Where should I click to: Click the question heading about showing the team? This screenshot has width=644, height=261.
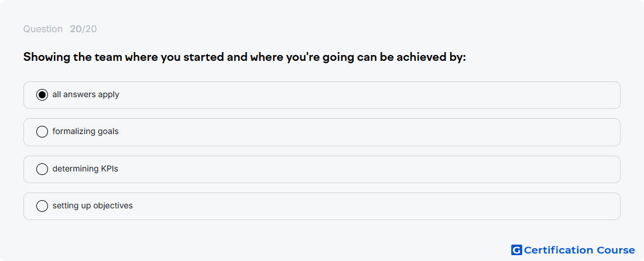(245, 57)
